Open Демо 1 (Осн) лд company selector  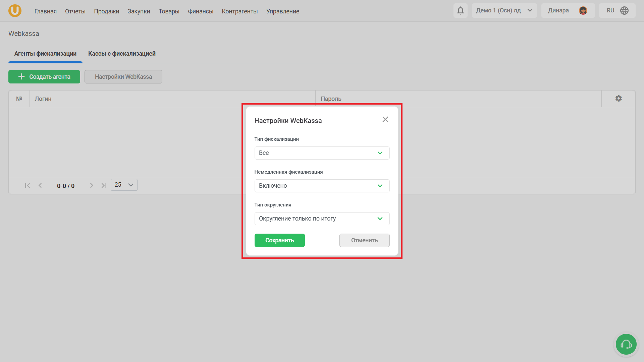pos(504,11)
